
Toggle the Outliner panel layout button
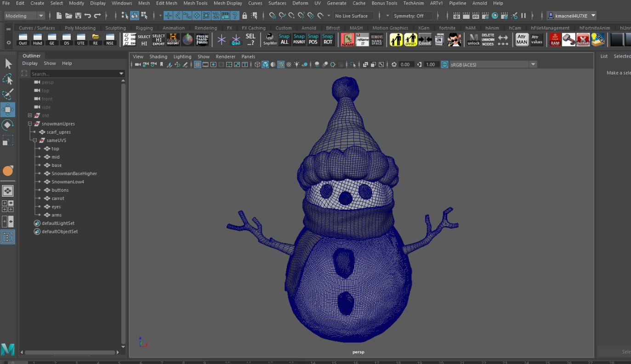click(8, 237)
